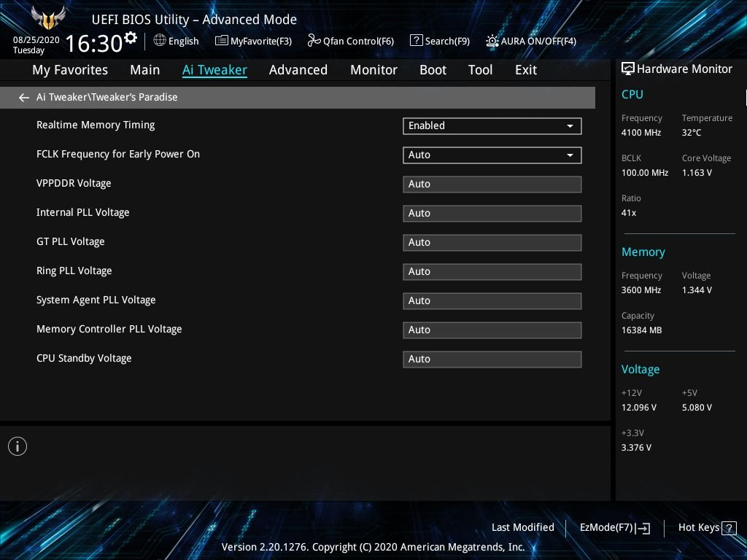The height and width of the screenshot is (560, 747).
Task: Click the Ratio 41x value
Action: point(629,213)
